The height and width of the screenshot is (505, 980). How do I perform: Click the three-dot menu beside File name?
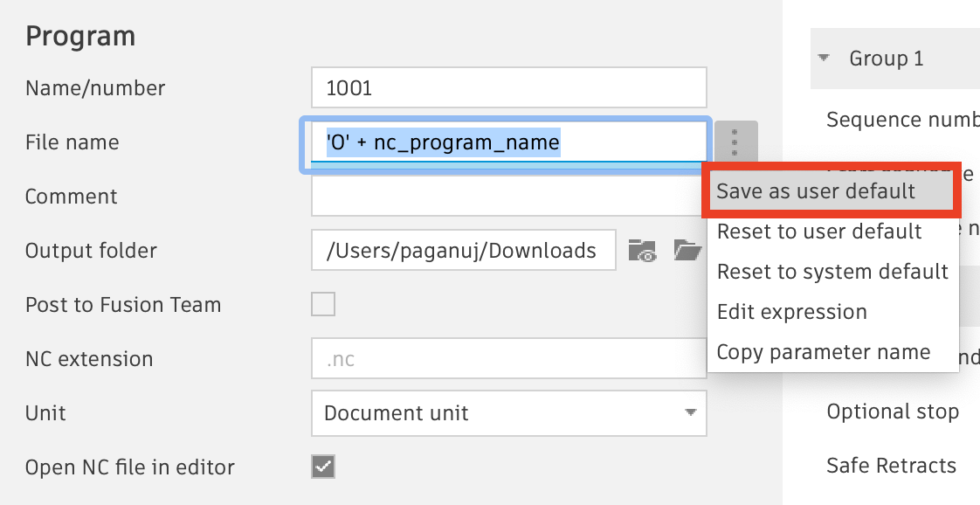[735, 142]
